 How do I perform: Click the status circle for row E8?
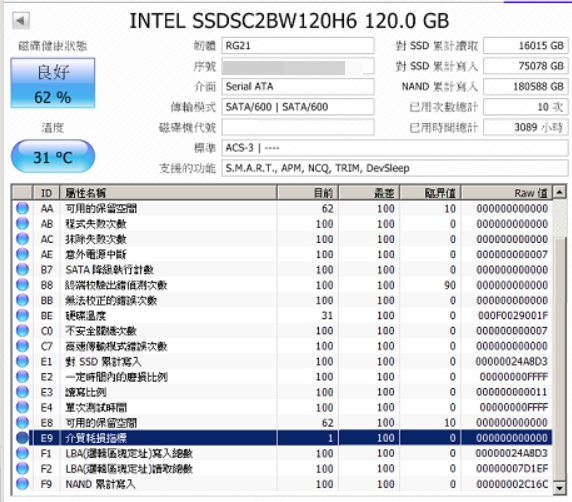[22, 423]
